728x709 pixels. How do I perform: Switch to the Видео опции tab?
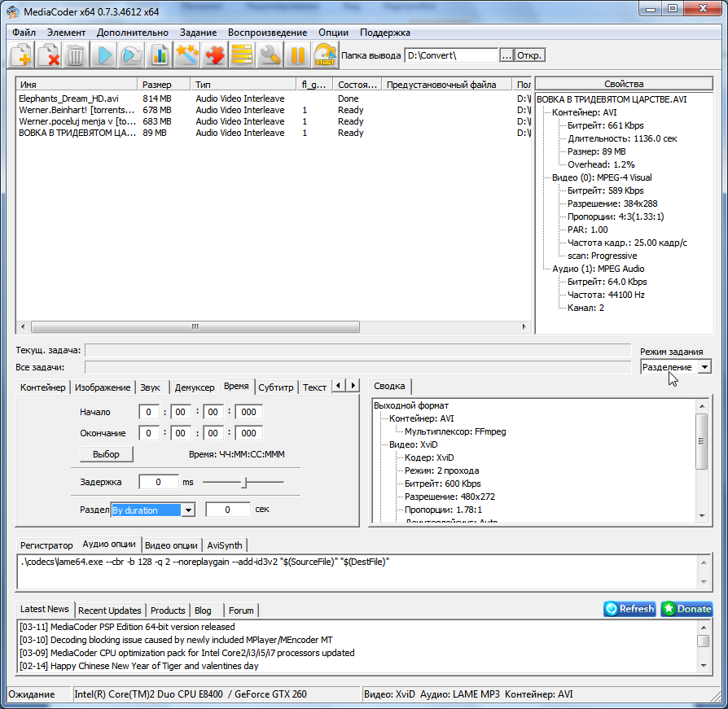click(171, 545)
